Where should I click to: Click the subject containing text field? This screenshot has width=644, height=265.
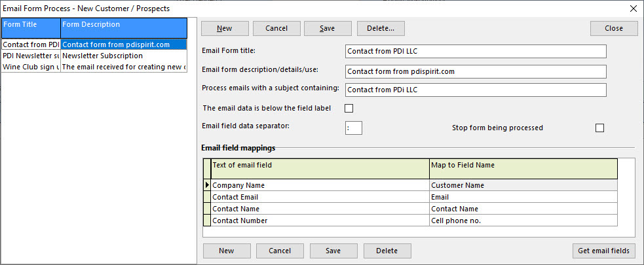pos(475,90)
